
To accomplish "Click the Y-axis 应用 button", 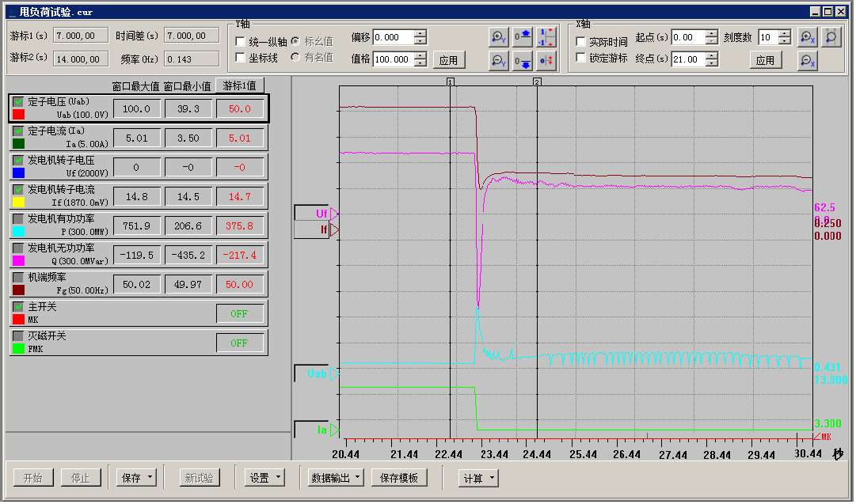I will coord(448,60).
